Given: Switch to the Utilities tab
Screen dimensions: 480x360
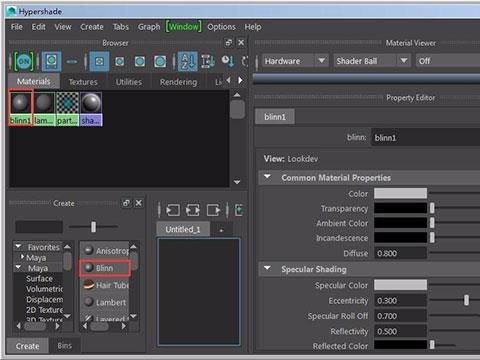Looking at the screenshot, I should pos(129,82).
